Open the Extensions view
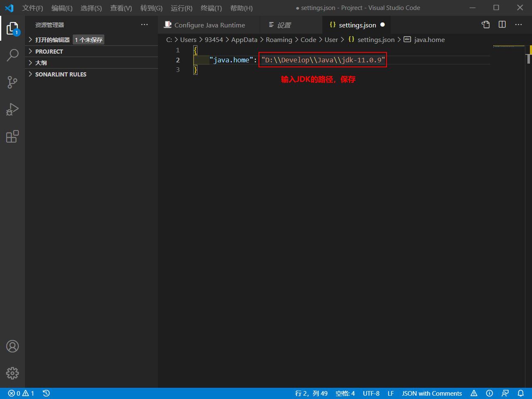The image size is (532, 399). 12,136
